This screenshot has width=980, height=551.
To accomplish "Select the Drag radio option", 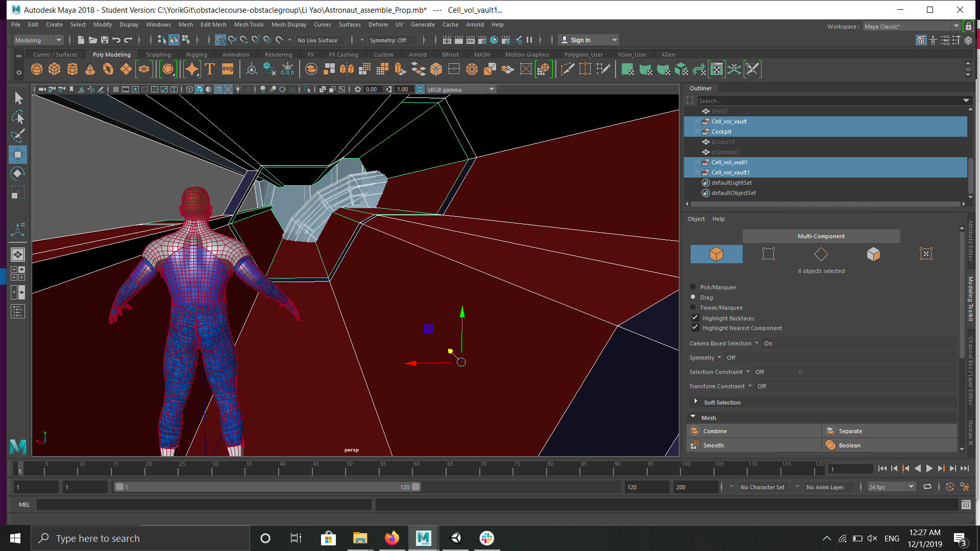I will (693, 297).
